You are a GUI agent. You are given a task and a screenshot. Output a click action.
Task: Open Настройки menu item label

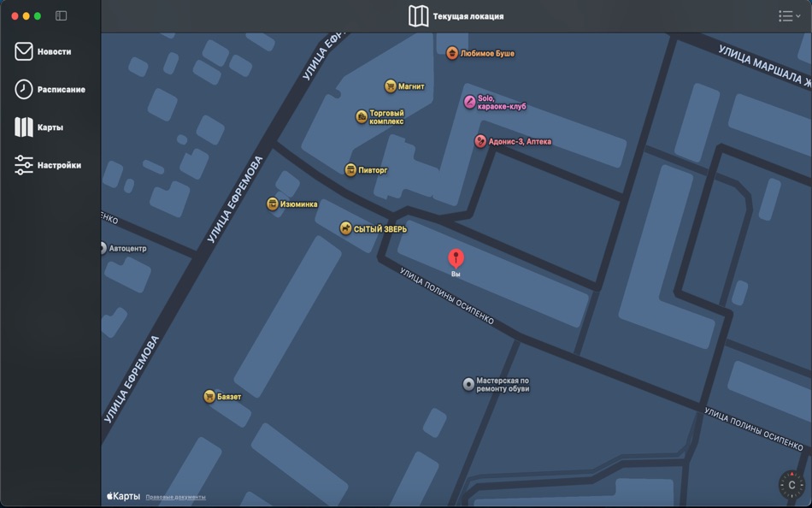pos(59,165)
